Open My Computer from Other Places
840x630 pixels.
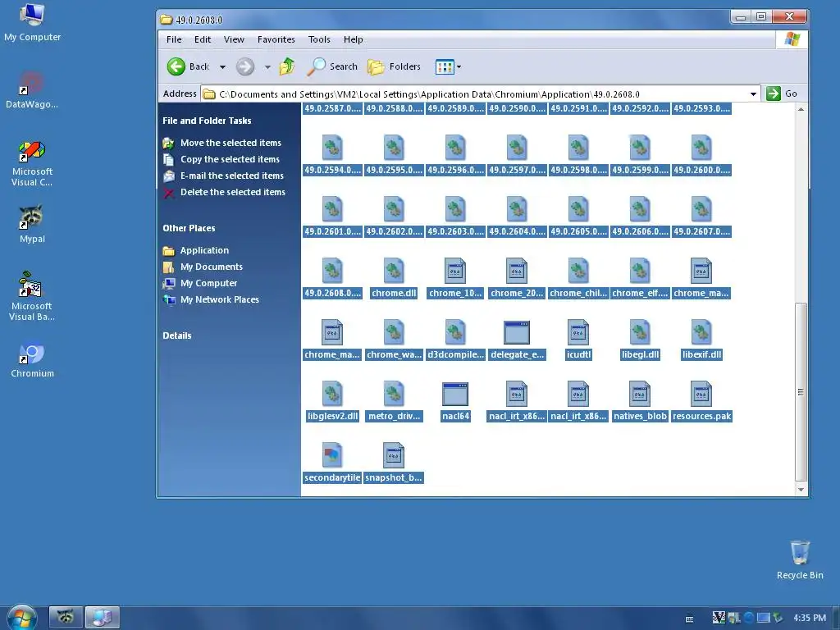(x=208, y=283)
